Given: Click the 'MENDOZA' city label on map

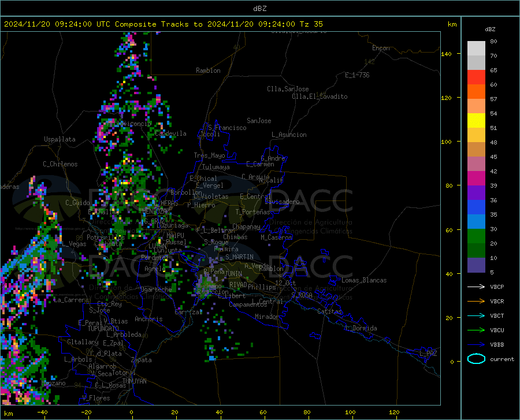Looking at the screenshot, I should (x=154, y=211).
